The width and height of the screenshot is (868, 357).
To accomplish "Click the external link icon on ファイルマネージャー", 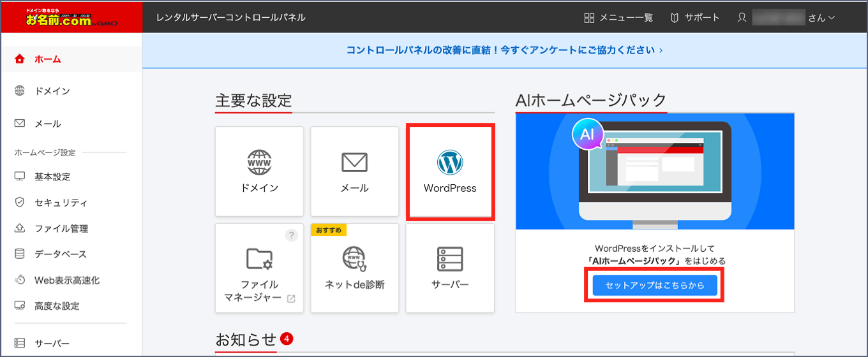I will point(291,298).
